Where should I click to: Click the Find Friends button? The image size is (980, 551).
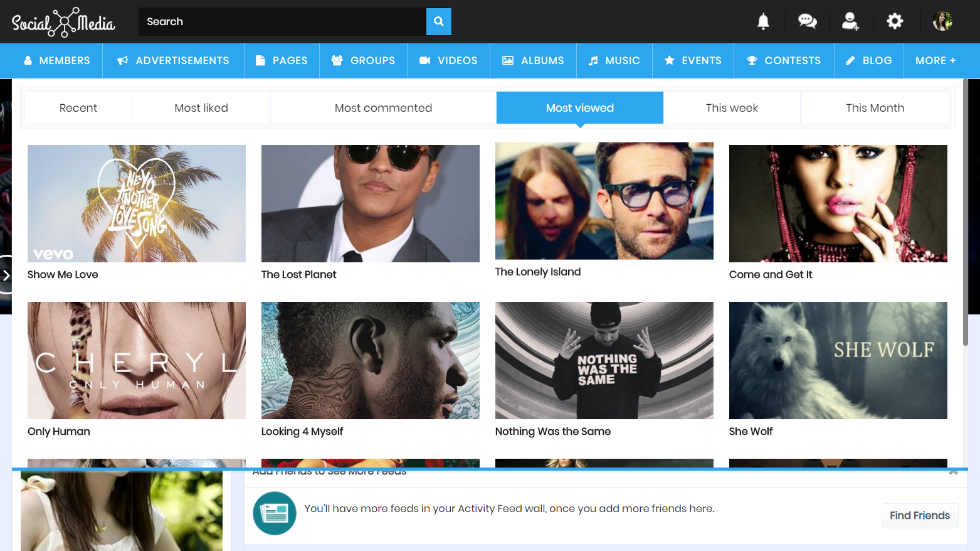click(920, 516)
